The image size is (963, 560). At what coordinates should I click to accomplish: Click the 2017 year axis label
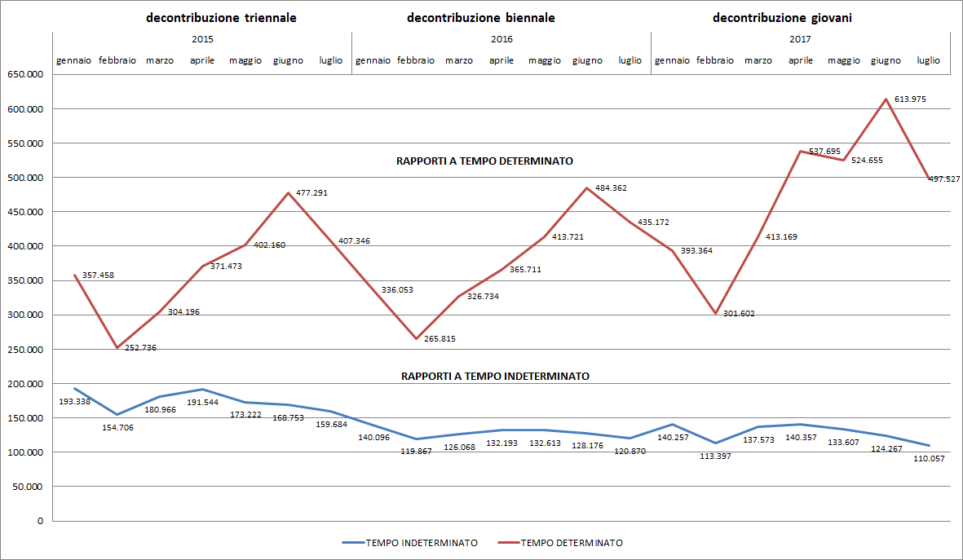pyautogui.click(x=801, y=39)
